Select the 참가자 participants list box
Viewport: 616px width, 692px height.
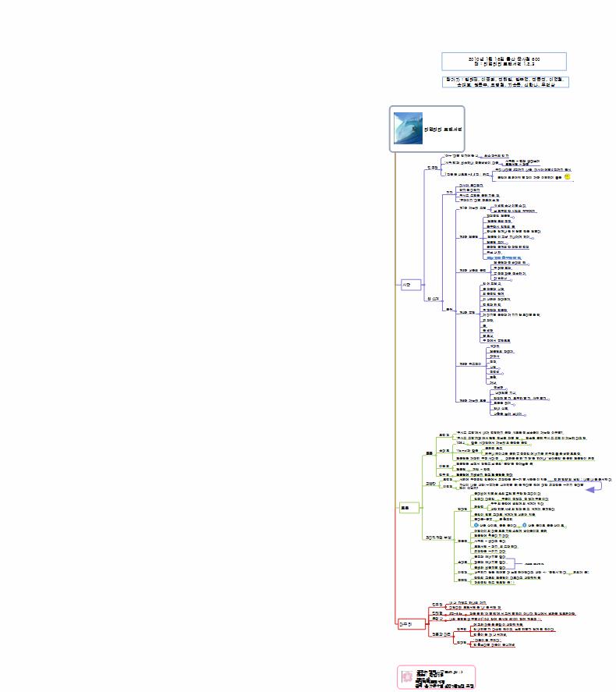(504, 82)
